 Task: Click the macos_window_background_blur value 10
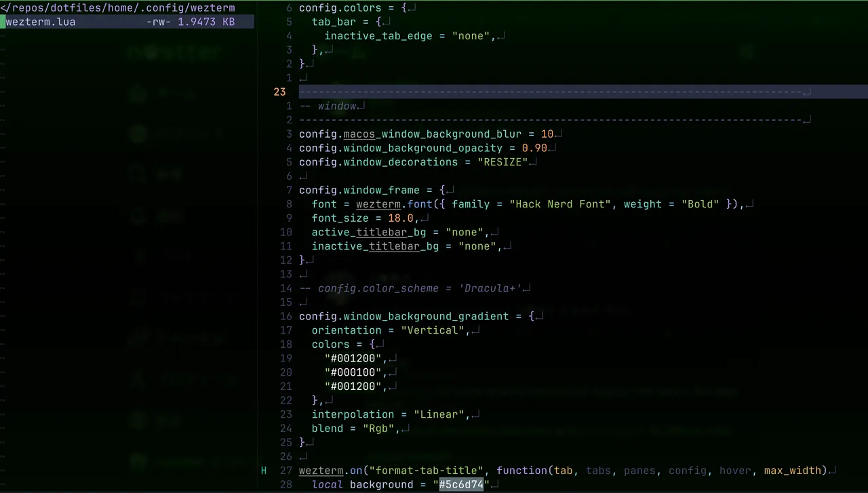pyautogui.click(x=547, y=134)
